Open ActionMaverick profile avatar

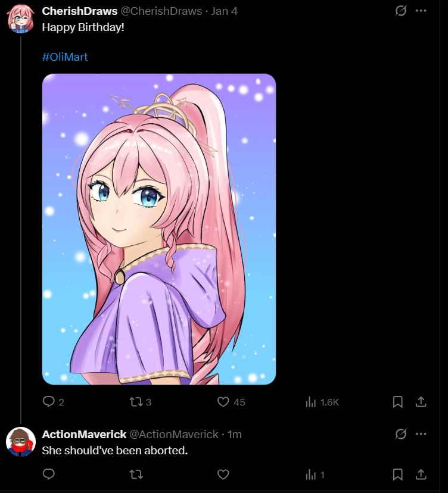[21, 442]
